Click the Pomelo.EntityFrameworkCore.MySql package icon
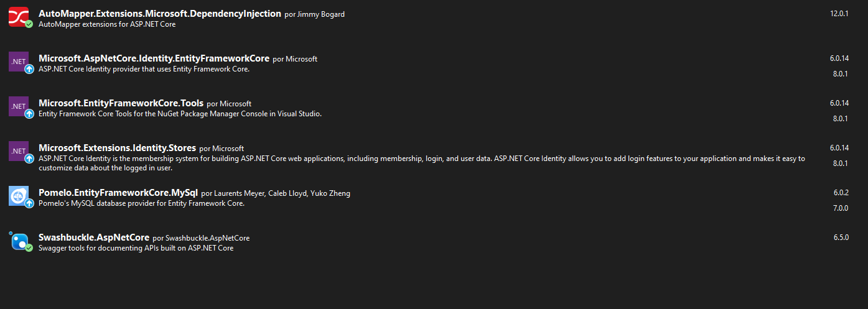The image size is (868, 309). tap(18, 196)
